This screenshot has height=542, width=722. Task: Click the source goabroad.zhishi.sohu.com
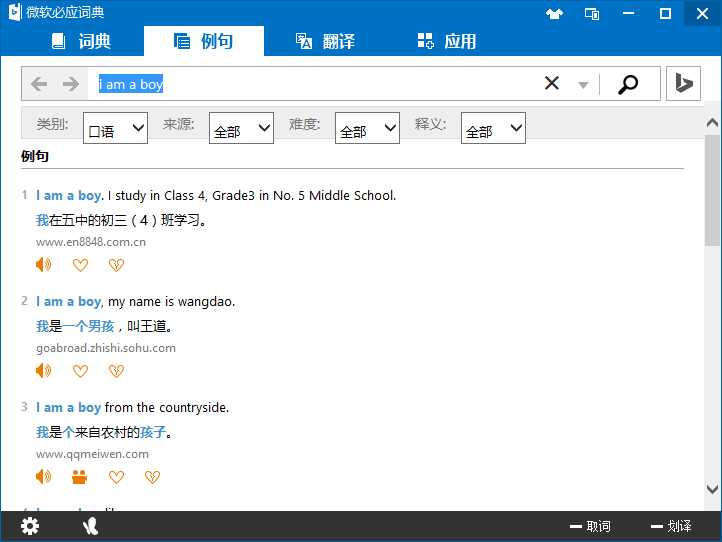tap(106, 348)
